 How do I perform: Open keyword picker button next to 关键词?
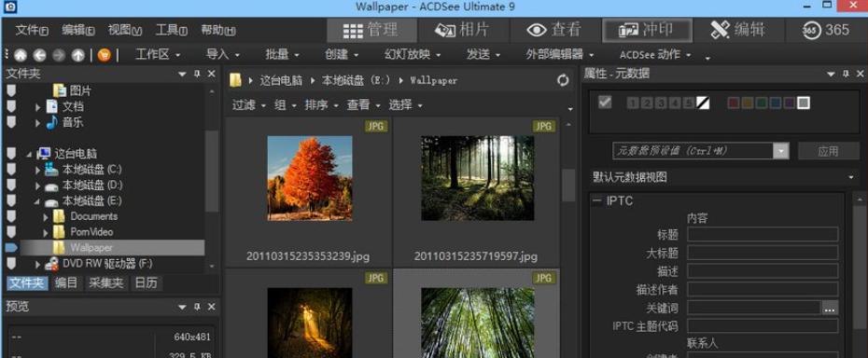point(829,309)
